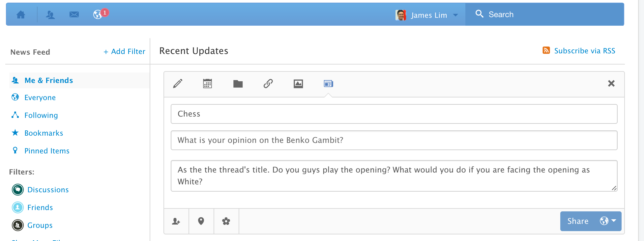Switch to the Bookmarks feed
Image resolution: width=644 pixels, height=241 pixels.
coord(44,133)
